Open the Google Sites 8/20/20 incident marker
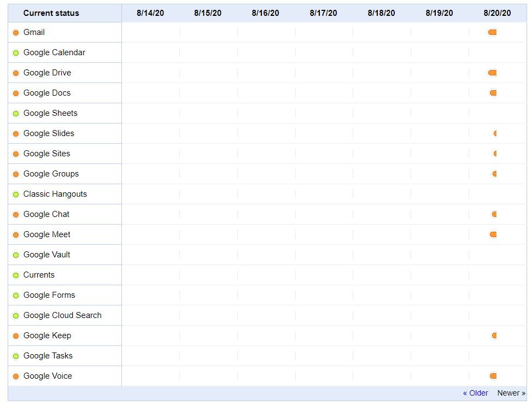 (495, 154)
